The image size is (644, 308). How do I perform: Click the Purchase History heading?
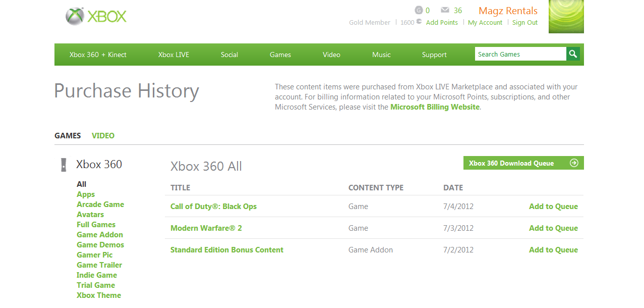tap(127, 91)
